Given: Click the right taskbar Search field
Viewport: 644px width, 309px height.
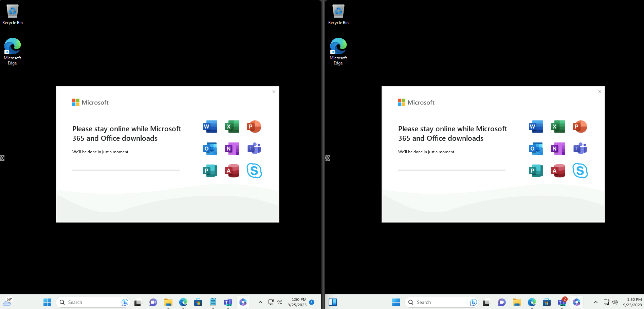Looking at the screenshot, I should (x=441, y=302).
